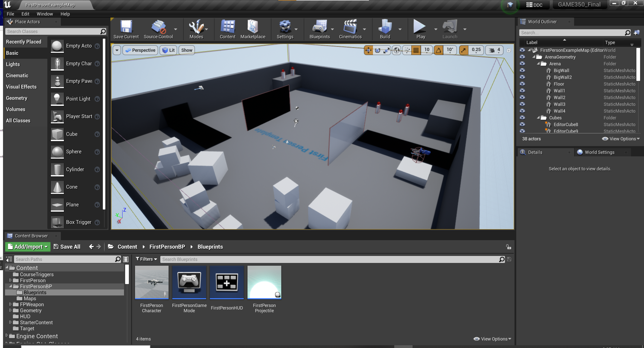Open the viewport options dropdown arrow
644x348 pixels.
pyautogui.click(x=117, y=50)
